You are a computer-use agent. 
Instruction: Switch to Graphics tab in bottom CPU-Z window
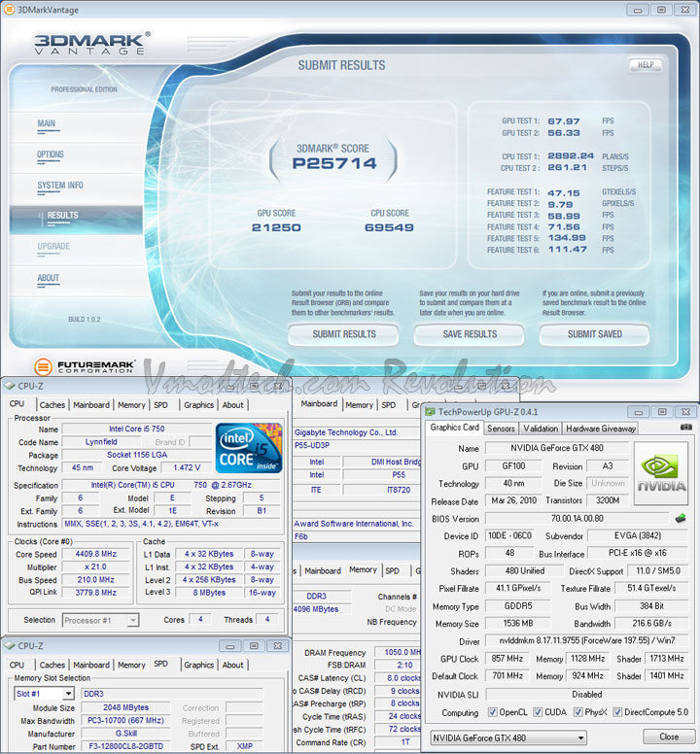(198, 665)
